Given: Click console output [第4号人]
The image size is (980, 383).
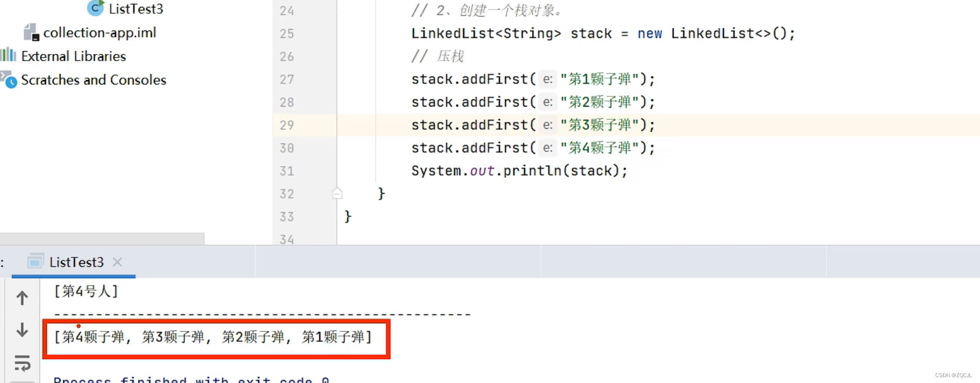Looking at the screenshot, I should (86, 291).
